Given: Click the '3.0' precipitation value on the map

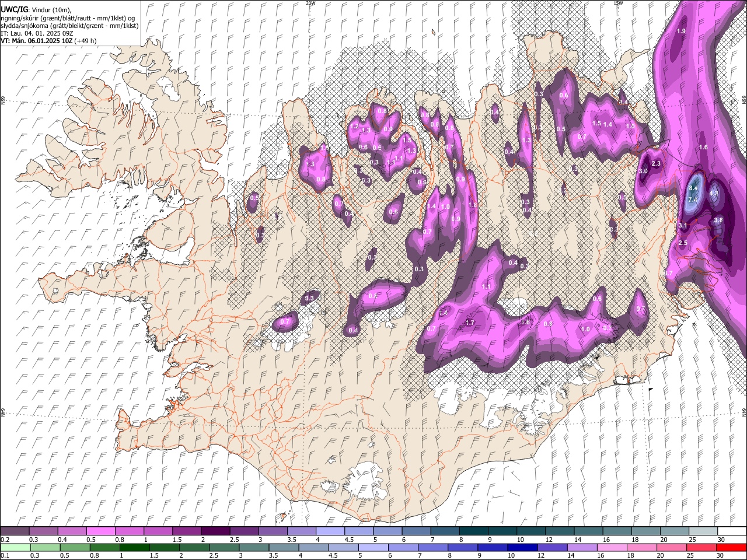Looking at the screenshot, I should pyautogui.click(x=644, y=171).
